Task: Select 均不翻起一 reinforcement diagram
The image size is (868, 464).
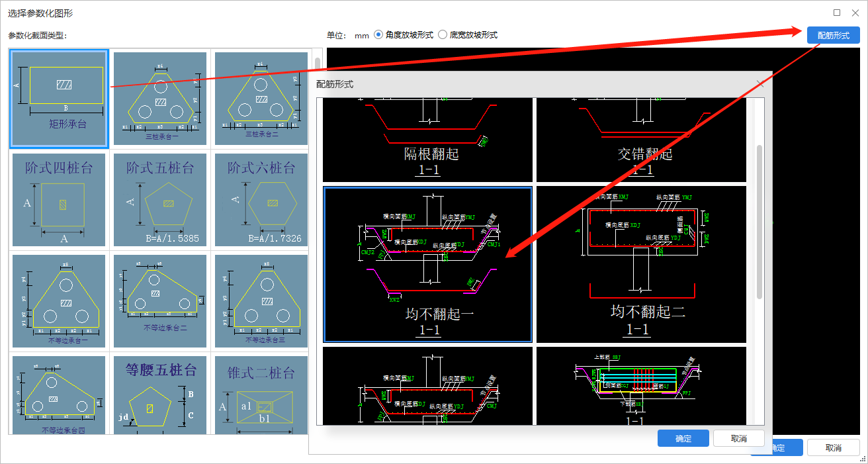Action: pyautogui.click(x=427, y=264)
